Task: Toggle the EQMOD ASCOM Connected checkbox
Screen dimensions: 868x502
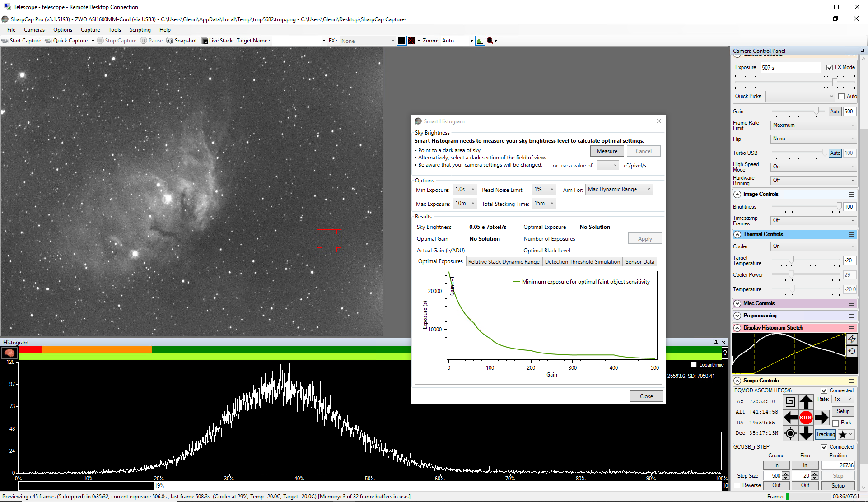Action: coord(824,390)
